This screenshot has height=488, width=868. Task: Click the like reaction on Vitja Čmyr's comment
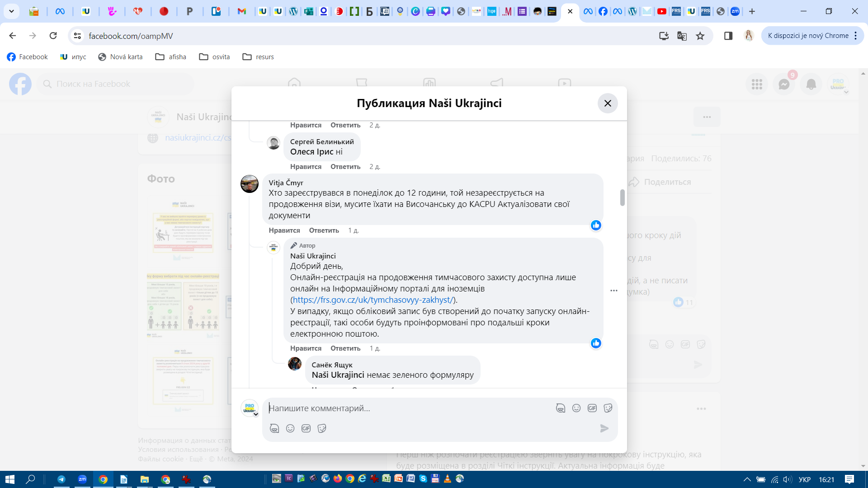tap(596, 225)
